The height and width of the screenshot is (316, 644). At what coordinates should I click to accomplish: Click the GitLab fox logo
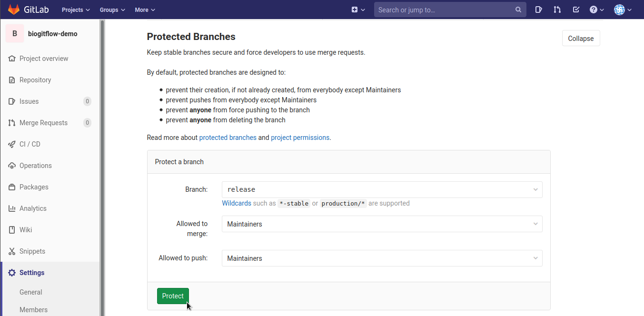click(x=14, y=10)
